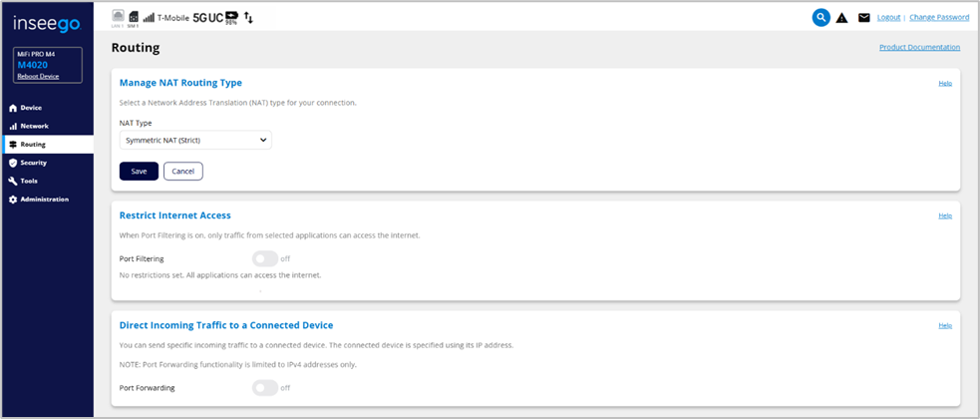The image size is (980, 419).
Task: Click the LAN 1 status icon
Action: coord(118,16)
